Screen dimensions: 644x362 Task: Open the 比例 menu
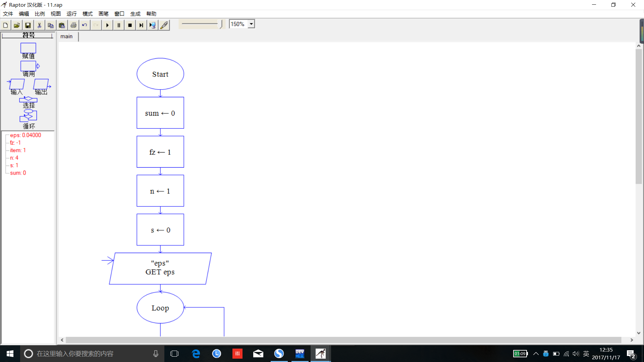pyautogui.click(x=40, y=14)
